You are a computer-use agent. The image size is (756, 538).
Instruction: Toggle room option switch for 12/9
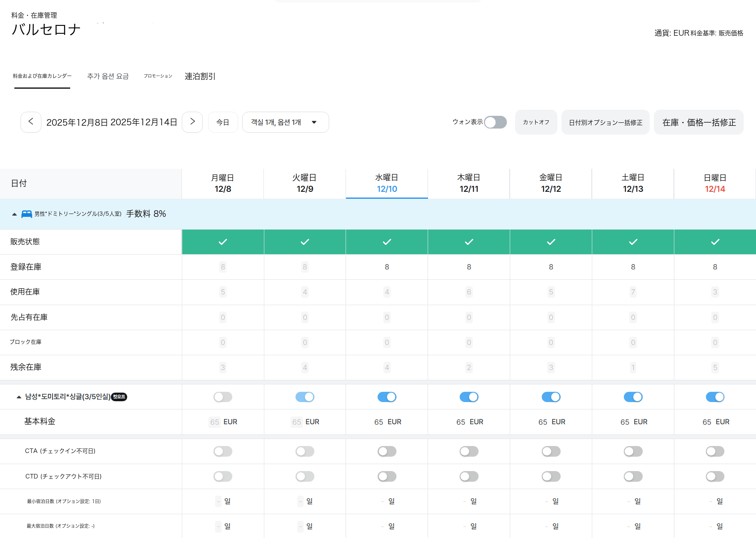(x=305, y=397)
